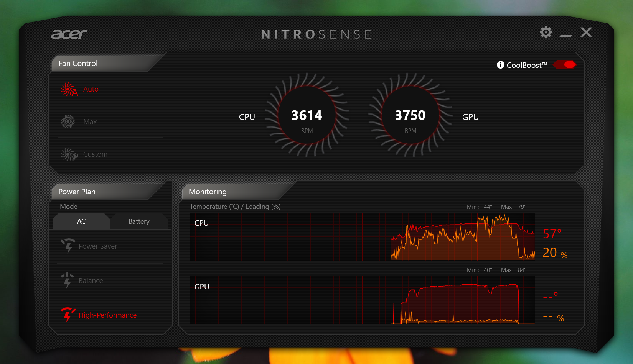
Task: Click CPU graph Min: 44° text
Action: 480,207
